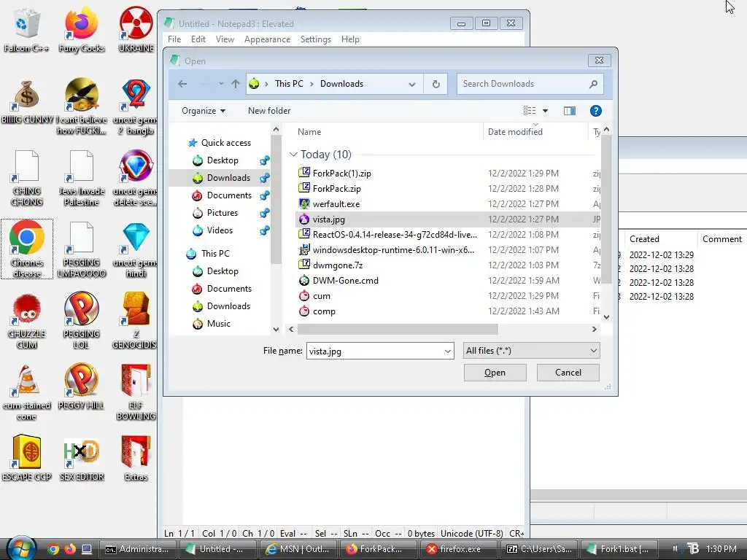Launch Firefox from the quick launch bar
747x560 pixels.
[70, 549]
